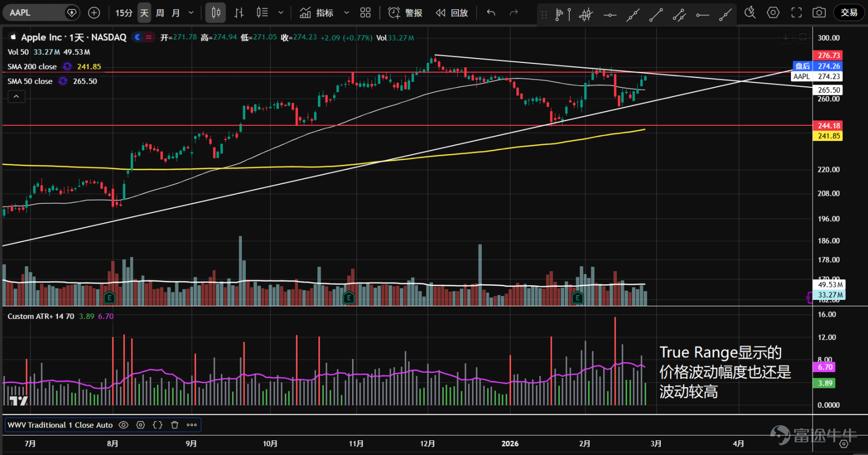Open WWV Traditional indicator settings
The height and width of the screenshot is (455, 868).
tap(141, 425)
